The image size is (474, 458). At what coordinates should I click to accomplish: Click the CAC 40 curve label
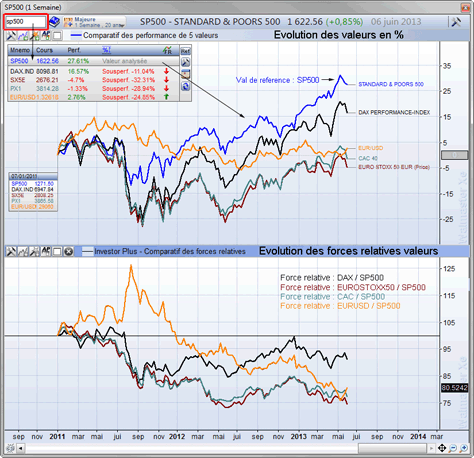[x=368, y=158]
